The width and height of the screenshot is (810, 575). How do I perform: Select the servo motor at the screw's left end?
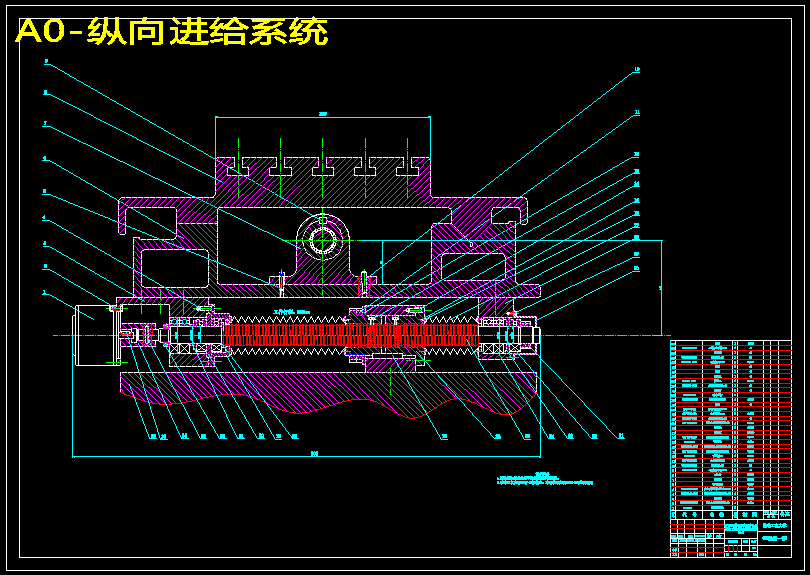click(x=98, y=335)
